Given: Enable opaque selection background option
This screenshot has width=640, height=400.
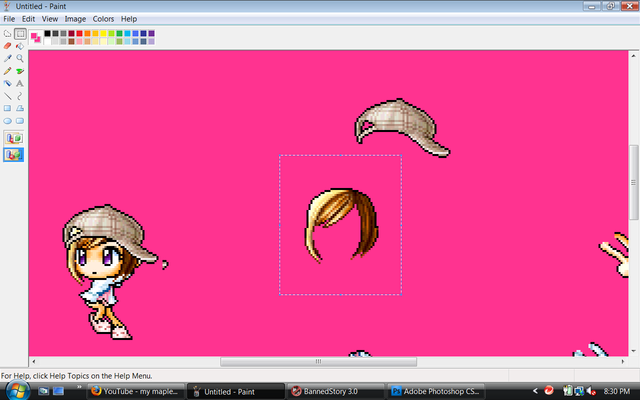Looking at the screenshot, I should click(x=13, y=138).
